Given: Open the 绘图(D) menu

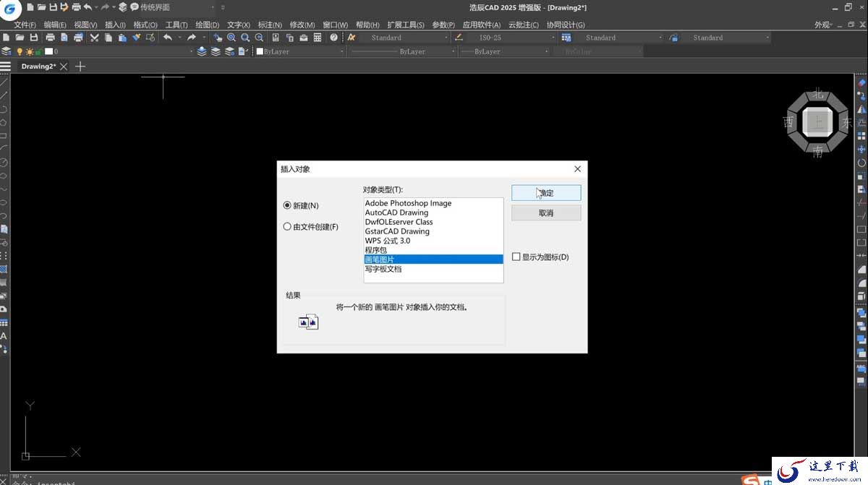Looking at the screenshot, I should click(207, 25).
